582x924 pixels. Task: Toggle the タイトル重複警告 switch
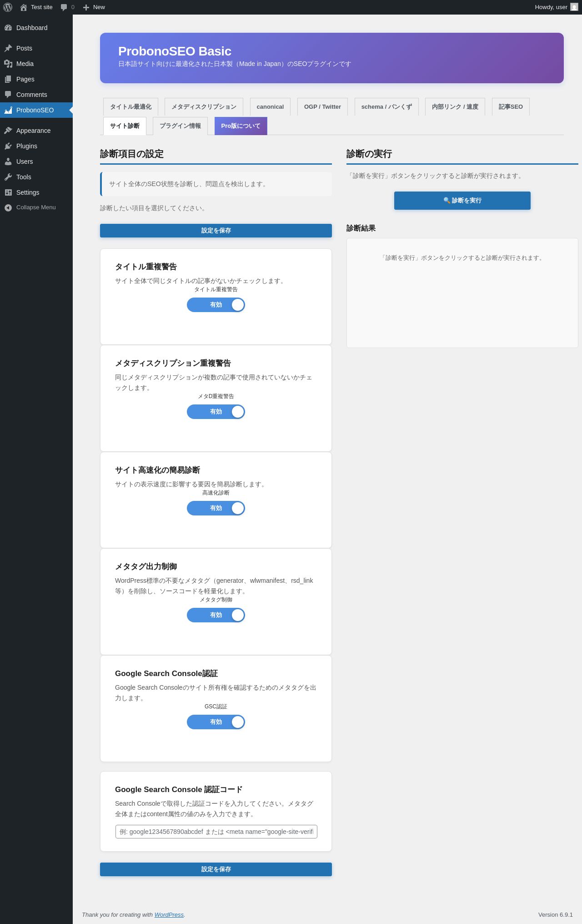[216, 305]
